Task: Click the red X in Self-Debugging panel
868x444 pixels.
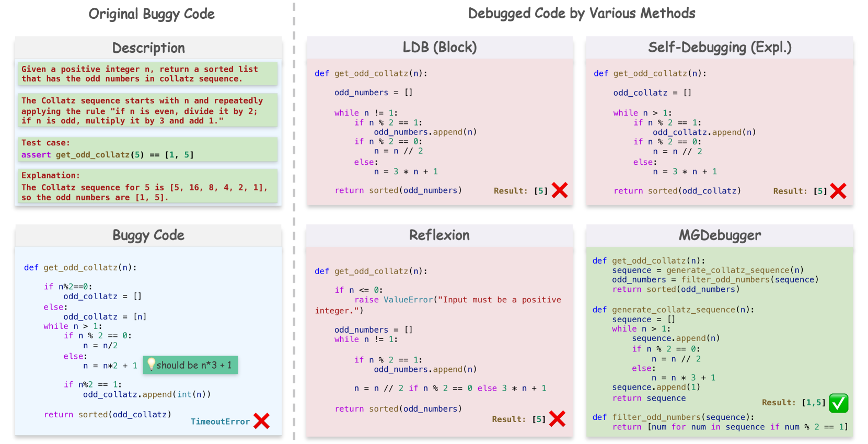Action: [x=838, y=191]
